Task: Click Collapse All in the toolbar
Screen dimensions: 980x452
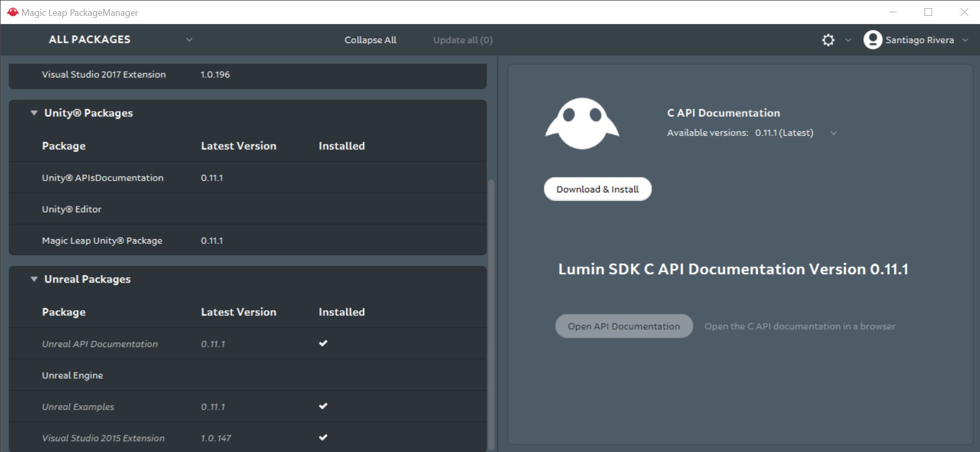Action: point(370,40)
